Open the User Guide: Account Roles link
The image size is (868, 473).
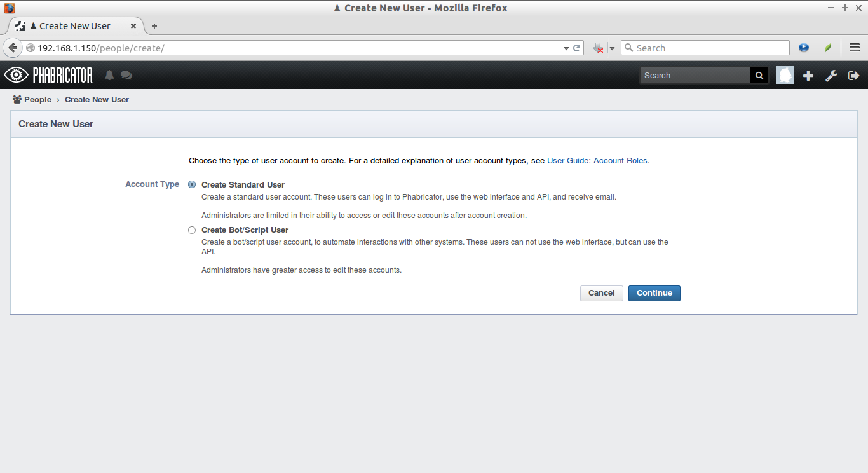[x=597, y=161]
